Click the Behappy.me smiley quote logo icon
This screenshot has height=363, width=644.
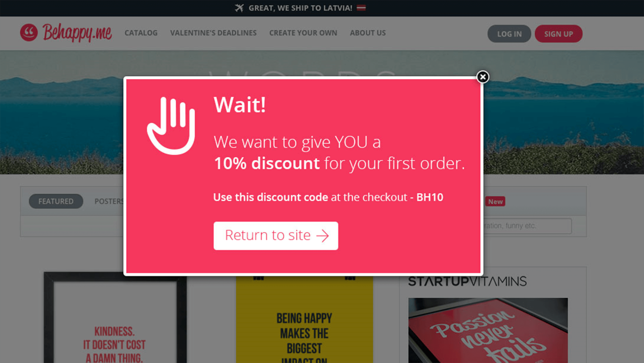(x=29, y=33)
